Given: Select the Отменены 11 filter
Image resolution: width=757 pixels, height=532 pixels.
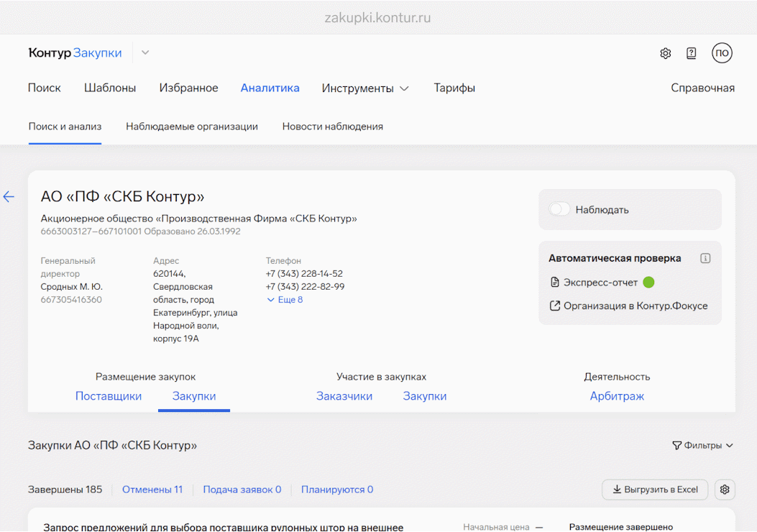Looking at the screenshot, I should [x=152, y=490].
